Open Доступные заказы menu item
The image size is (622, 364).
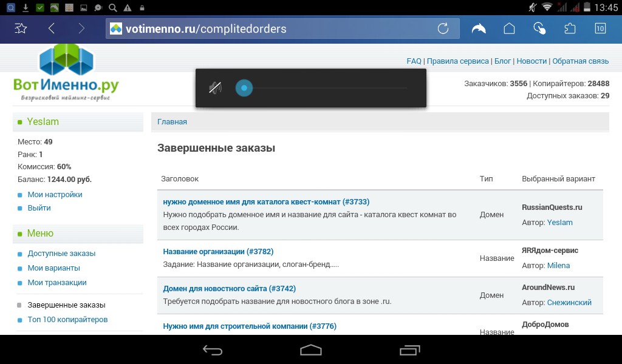[x=61, y=254]
